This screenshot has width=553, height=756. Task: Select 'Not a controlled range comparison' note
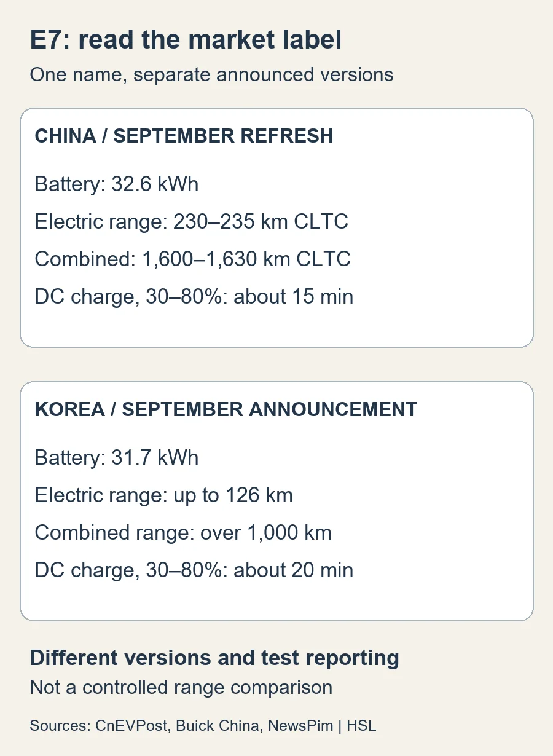(181, 687)
